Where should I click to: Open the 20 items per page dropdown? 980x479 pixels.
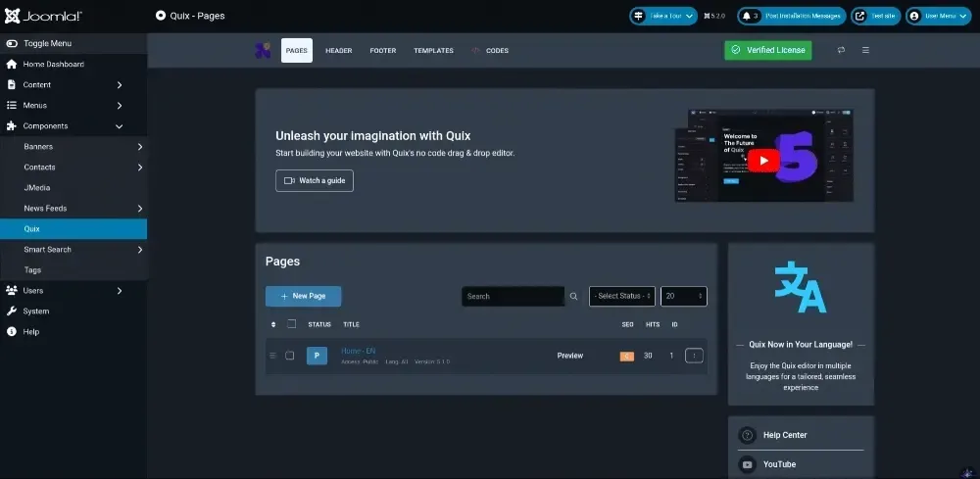click(684, 296)
